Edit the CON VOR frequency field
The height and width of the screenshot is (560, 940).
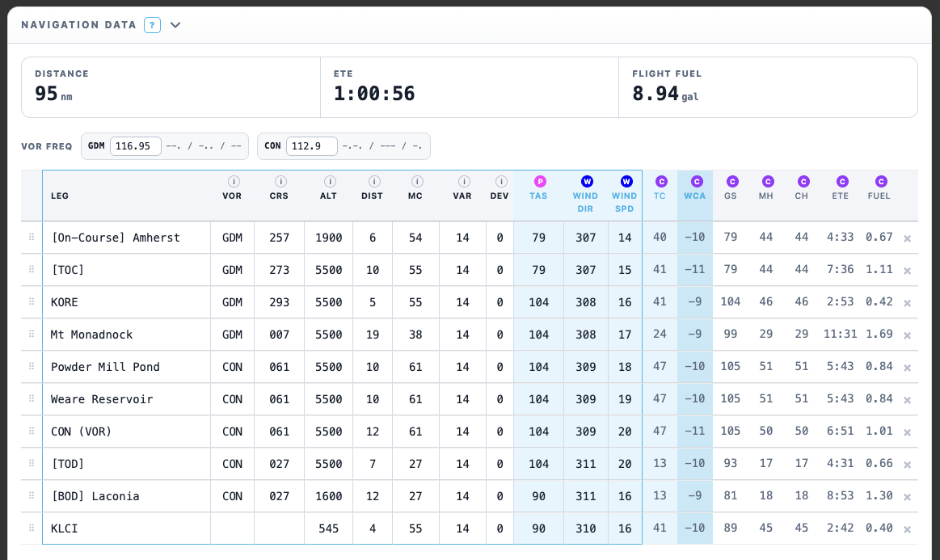[x=312, y=146]
